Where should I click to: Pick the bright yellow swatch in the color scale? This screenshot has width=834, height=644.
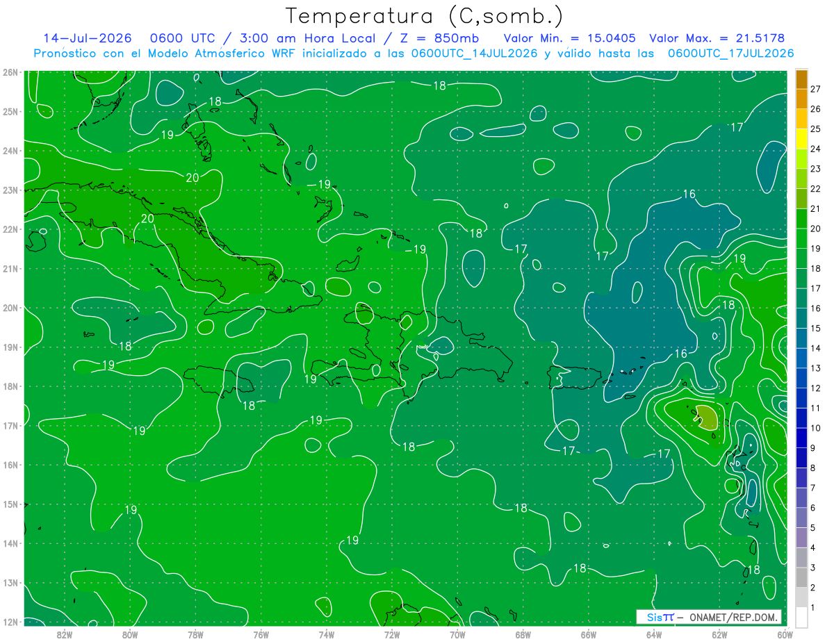[x=801, y=139]
